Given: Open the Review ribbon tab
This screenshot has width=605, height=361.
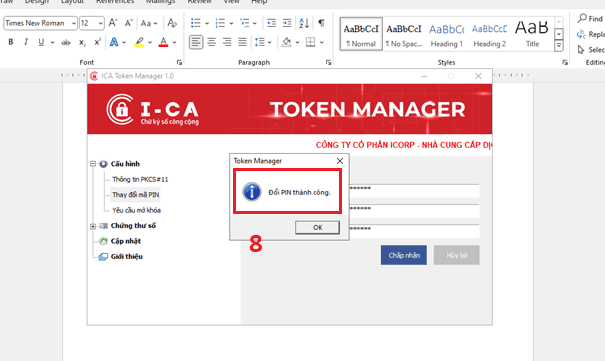Looking at the screenshot, I should pyautogui.click(x=199, y=2).
